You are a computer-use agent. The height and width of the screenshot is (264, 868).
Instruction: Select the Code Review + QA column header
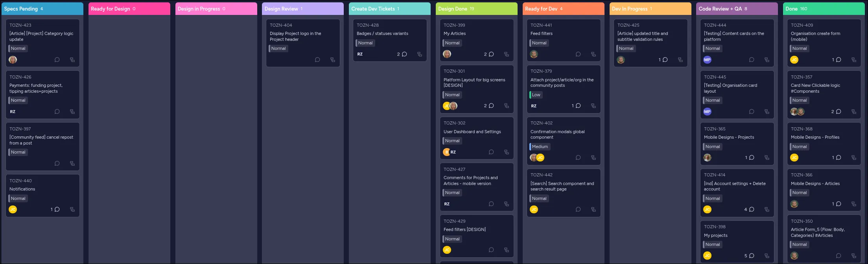(x=737, y=9)
